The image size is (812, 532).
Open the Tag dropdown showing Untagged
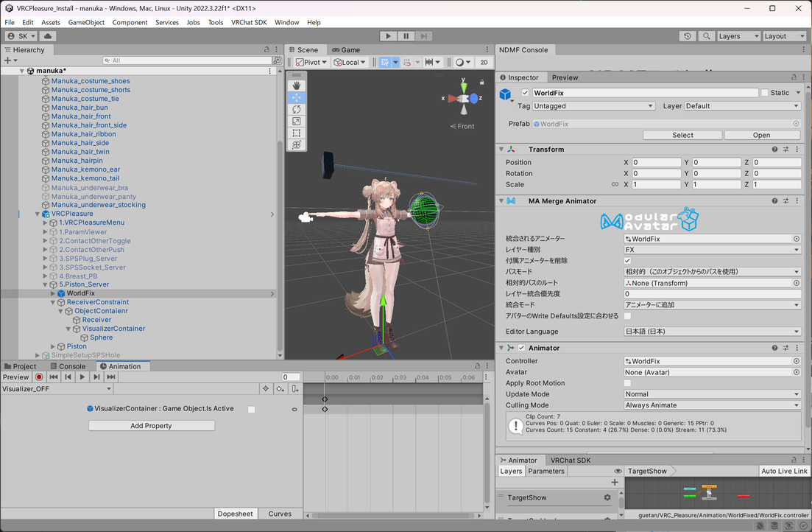click(593, 106)
